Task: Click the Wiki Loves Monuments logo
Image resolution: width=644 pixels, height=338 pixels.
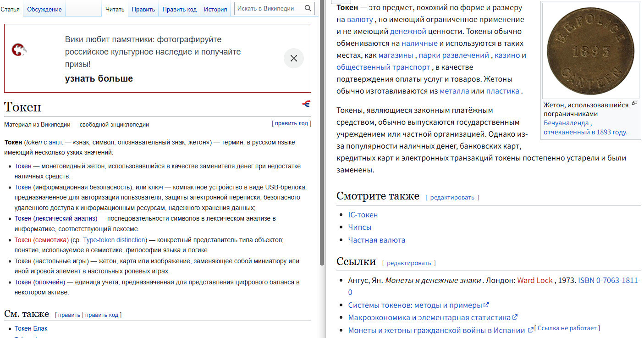Action: tap(19, 50)
